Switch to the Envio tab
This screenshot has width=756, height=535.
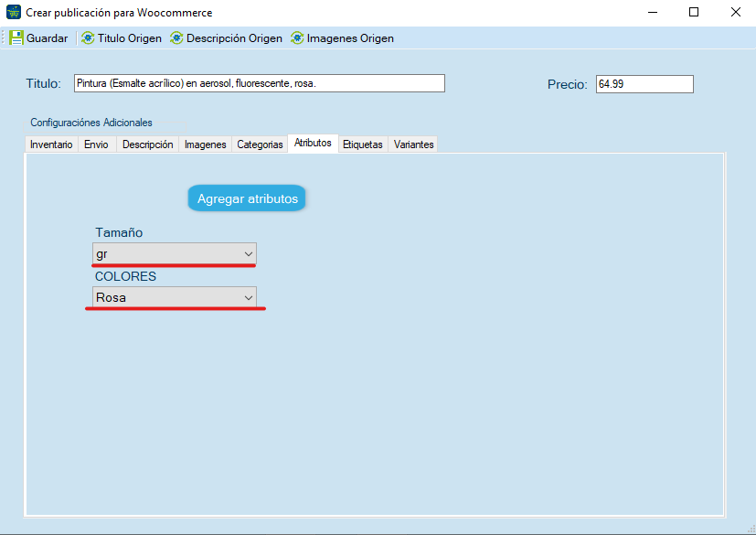(96, 144)
